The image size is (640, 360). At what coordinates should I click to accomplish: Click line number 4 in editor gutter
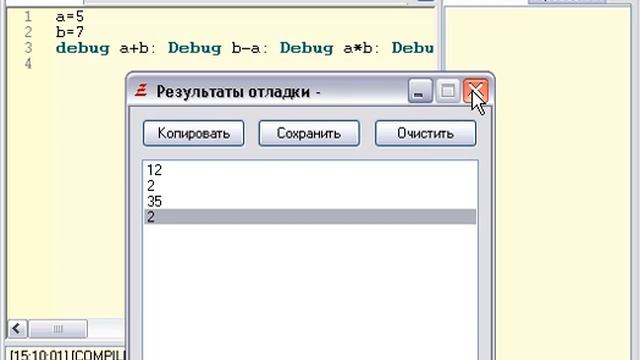(x=28, y=64)
